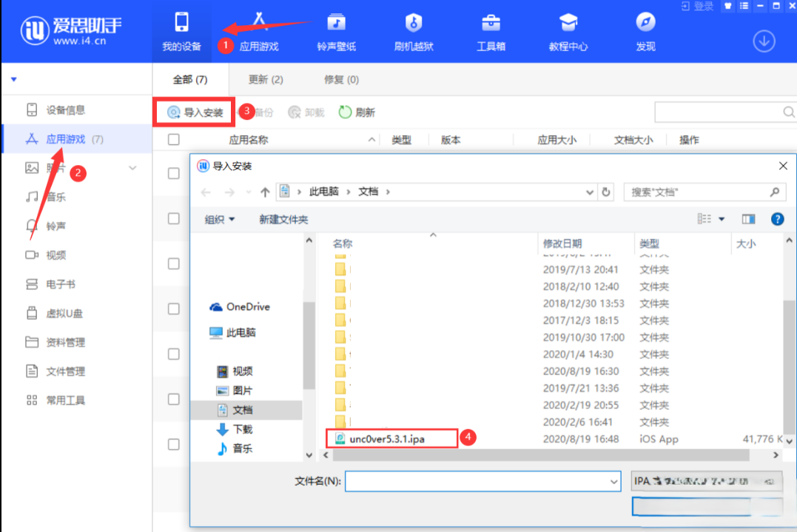Image resolution: width=797 pixels, height=532 pixels.
Task: Open the Organize (组织) dropdown menu
Action: coord(219,220)
